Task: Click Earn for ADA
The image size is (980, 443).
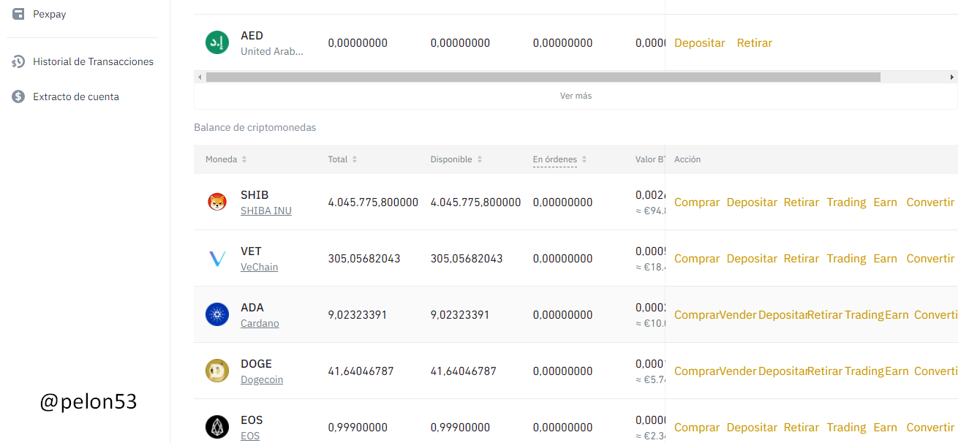Action: pos(897,315)
